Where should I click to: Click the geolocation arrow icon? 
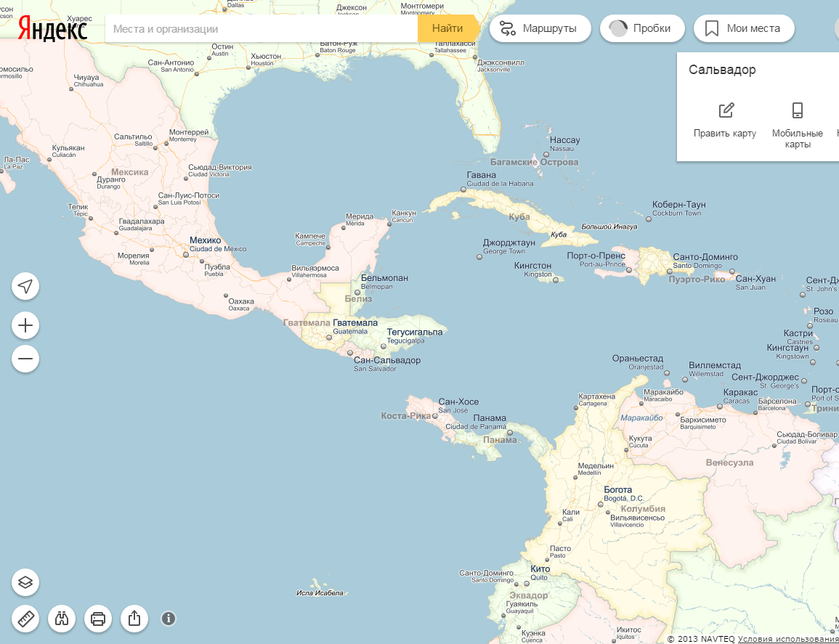click(25, 286)
